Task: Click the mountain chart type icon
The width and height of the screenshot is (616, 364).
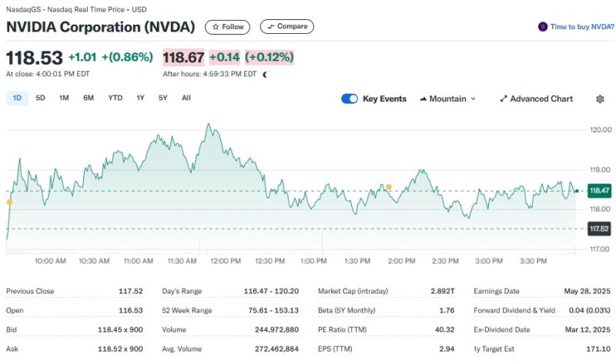Action: [x=423, y=99]
